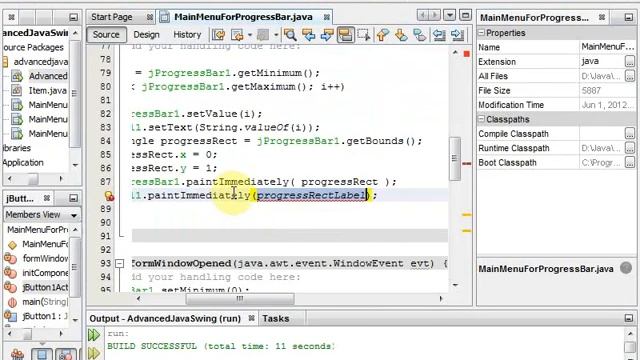
Task: Close the Start Page tab
Action: pos(150,17)
